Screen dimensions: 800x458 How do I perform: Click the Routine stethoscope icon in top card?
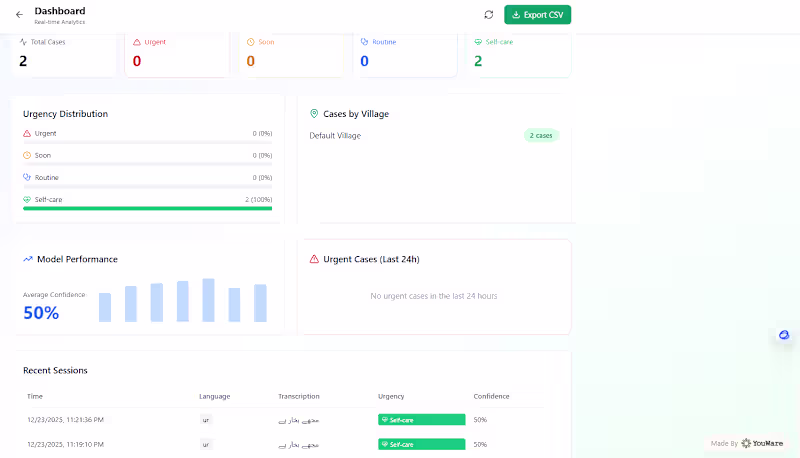[364, 42]
